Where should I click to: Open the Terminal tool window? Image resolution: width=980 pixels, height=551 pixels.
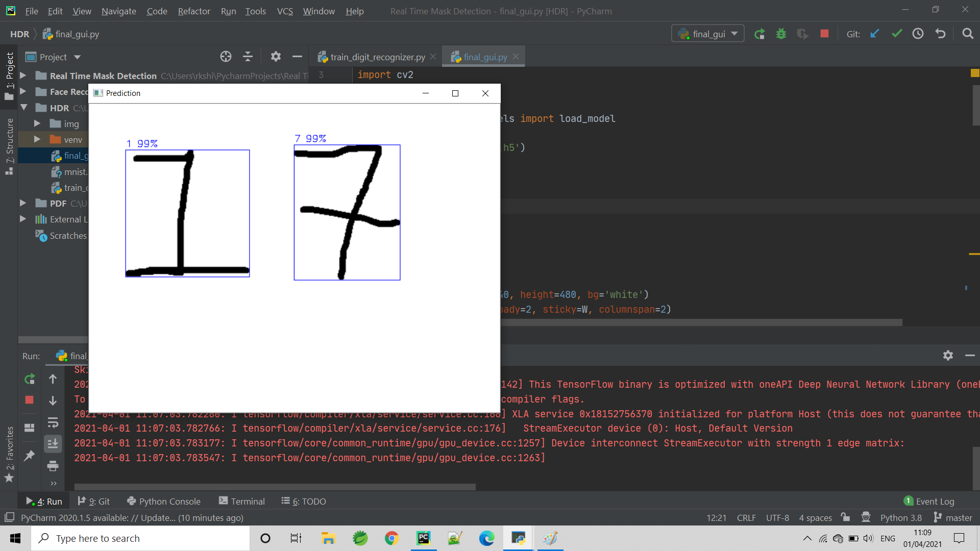[242, 501]
